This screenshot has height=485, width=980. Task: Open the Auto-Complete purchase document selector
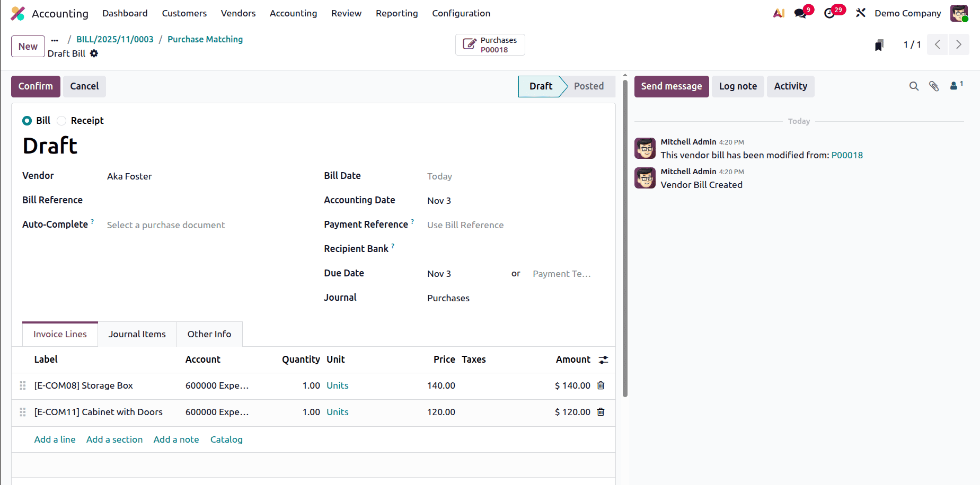point(165,224)
